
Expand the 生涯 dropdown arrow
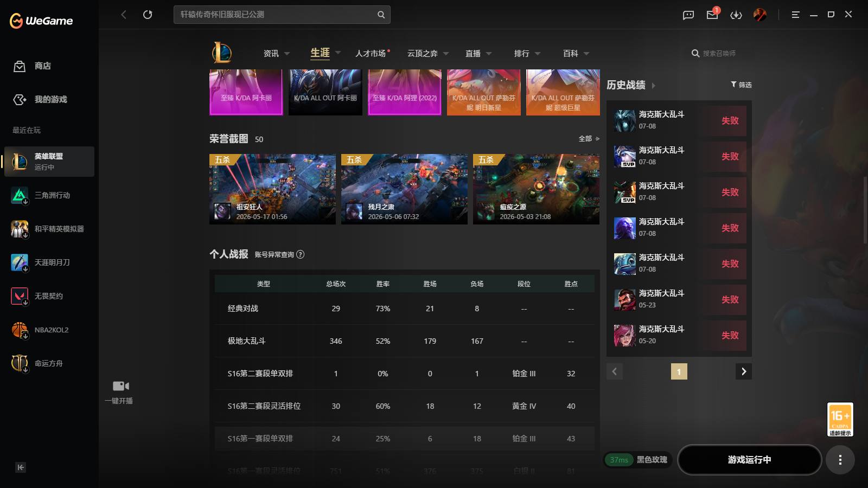(x=338, y=53)
